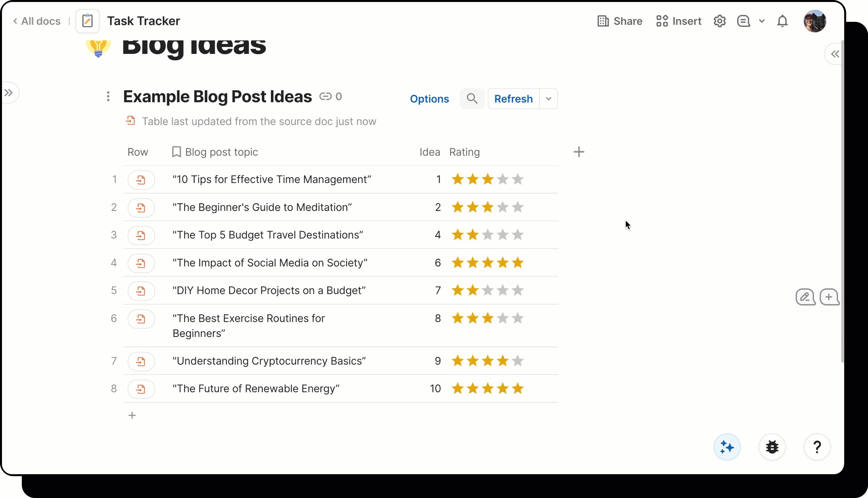Open the Share menu
This screenshot has width=868, height=498.
point(620,21)
